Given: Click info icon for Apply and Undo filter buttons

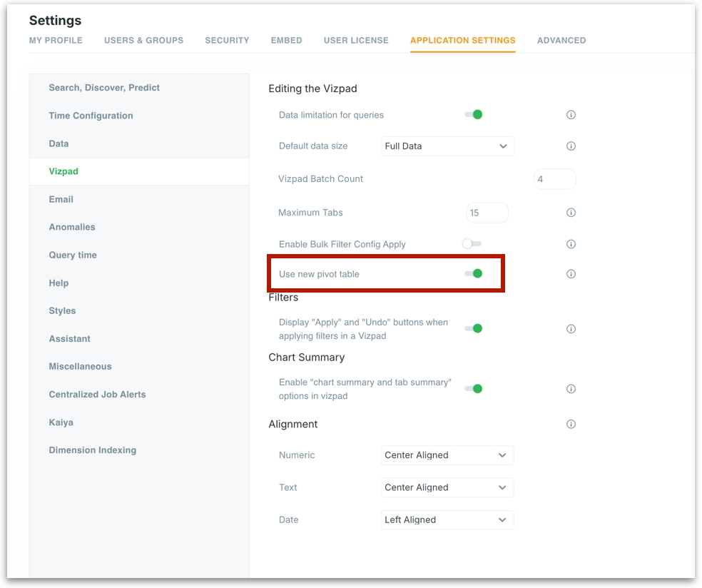Looking at the screenshot, I should point(571,329).
